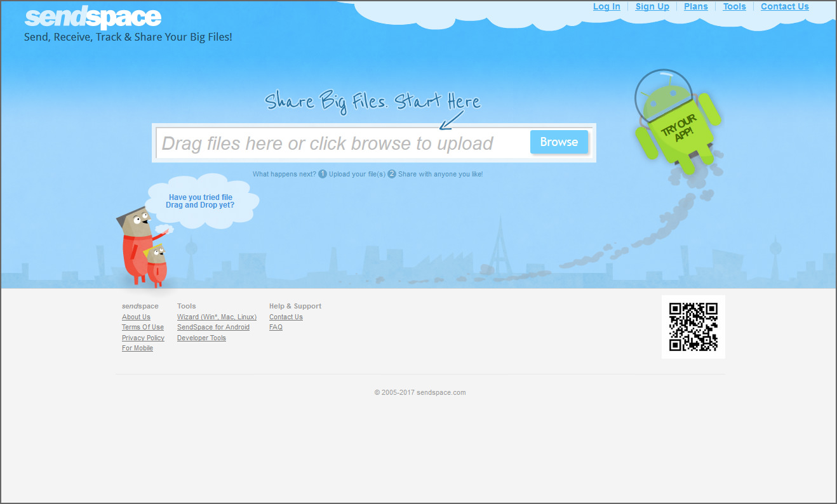Download the Wizard for Win, Mac, Linux
This screenshot has width=837, height=504.
pyautogui.click(x=216, y=317)
